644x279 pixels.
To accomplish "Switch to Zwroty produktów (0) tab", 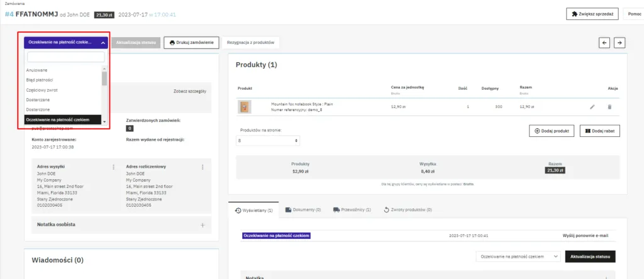I will (x=408, y=210).
